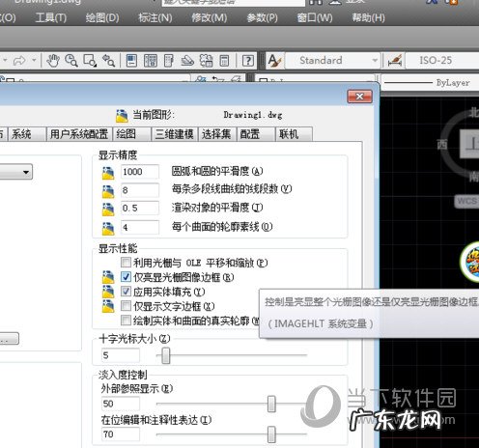Click the in-place edit fade field showing 70
The width and height of the screenshot is (479, 448).
121,434
